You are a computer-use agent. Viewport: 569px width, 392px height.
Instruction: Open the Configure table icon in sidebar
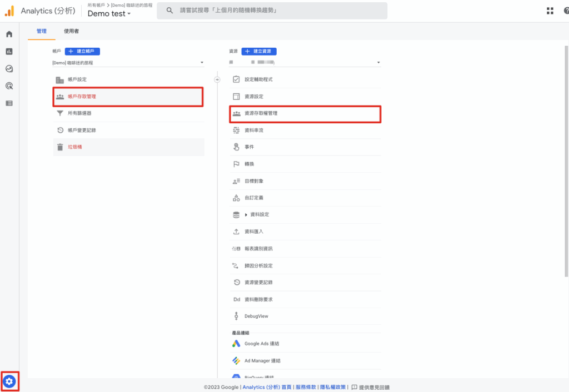[x=9, y=103]
